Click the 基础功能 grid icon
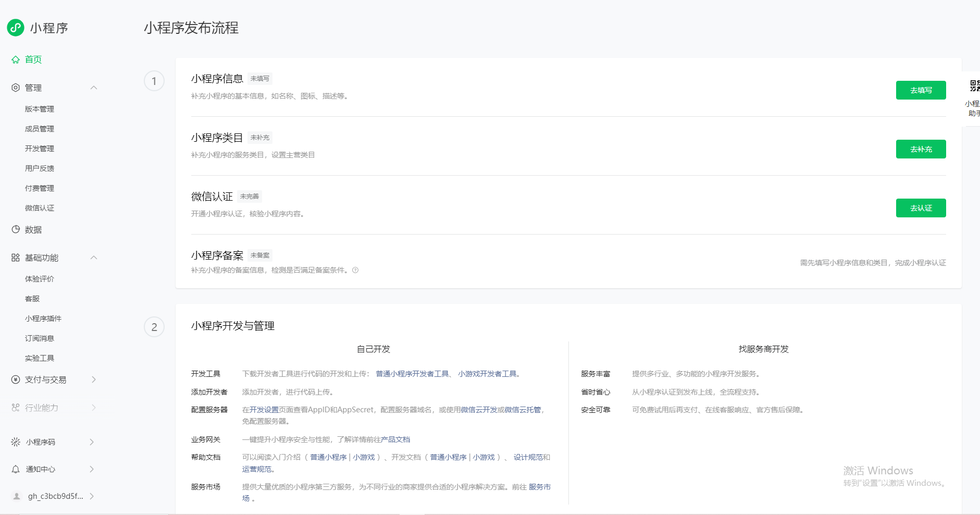Image resolution: width=980 pixels, height=515 pixels. coord(16,257)
